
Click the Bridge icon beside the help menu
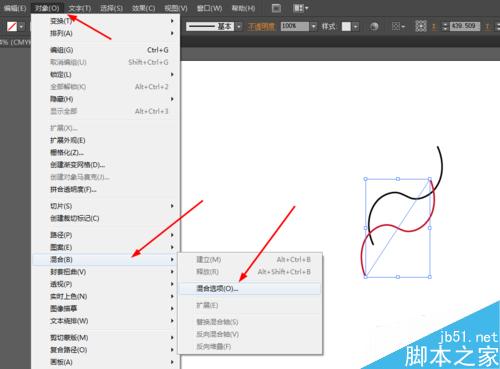tap(276, 8)
